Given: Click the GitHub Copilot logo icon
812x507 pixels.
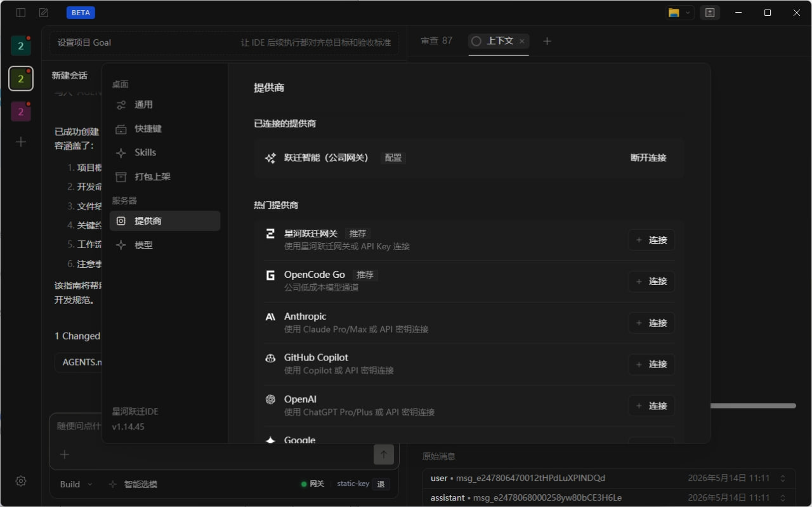Looking at the screenshot, I should 270,358.
